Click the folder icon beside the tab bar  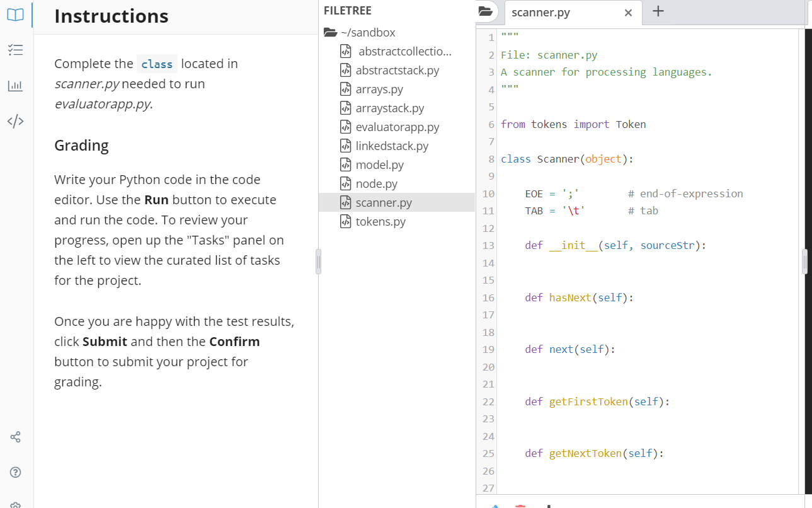click(x=485, y=11)
